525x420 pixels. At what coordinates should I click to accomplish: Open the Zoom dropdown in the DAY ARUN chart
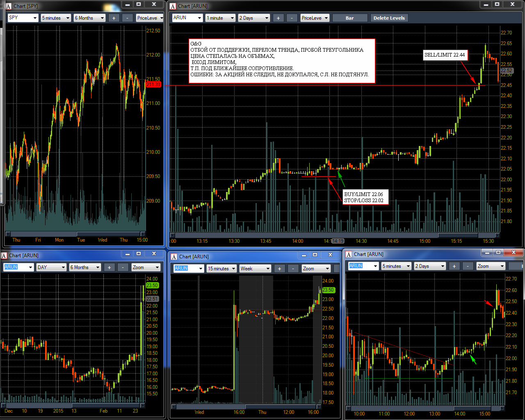pos(146,267)
